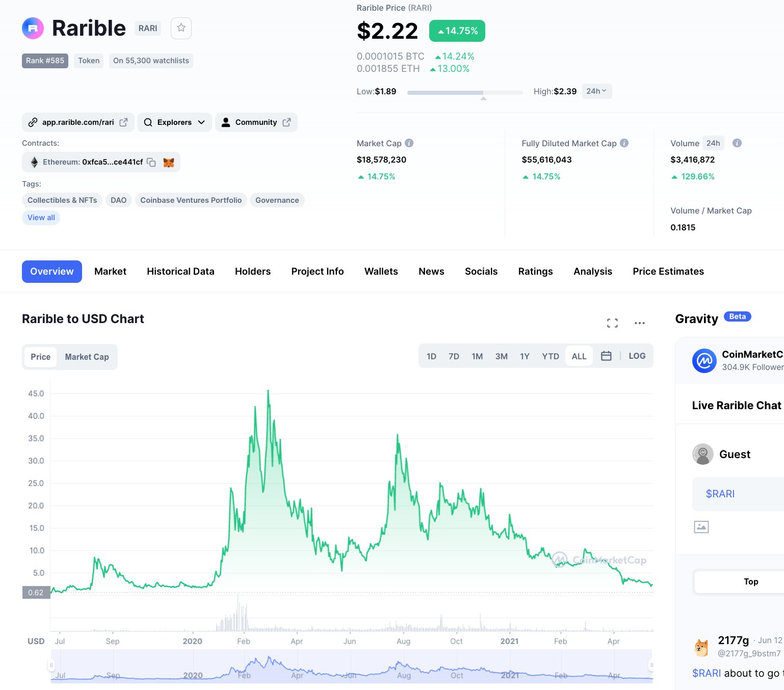The image size is (784, 690).
Task: Click the low-high price range bar
Action: point(465,93)
